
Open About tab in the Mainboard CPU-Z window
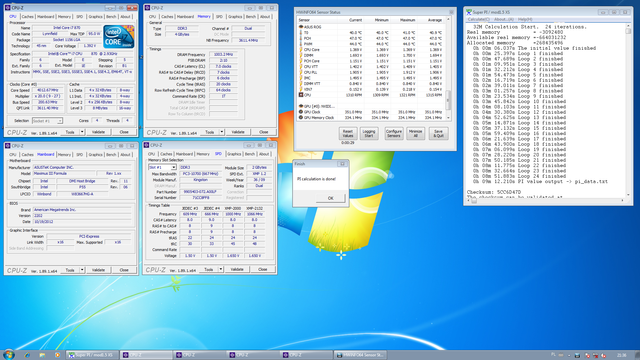pyautogui.click(x=125, y=155)
